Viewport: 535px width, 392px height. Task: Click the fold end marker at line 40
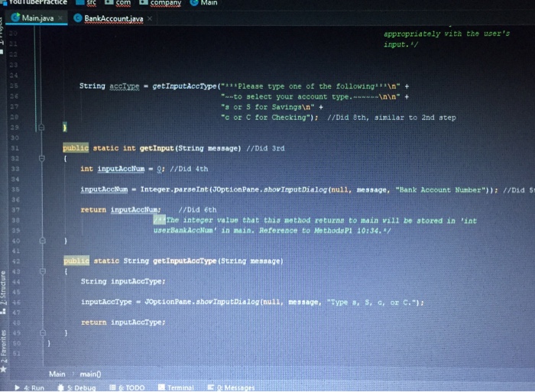tap(42, 241)
